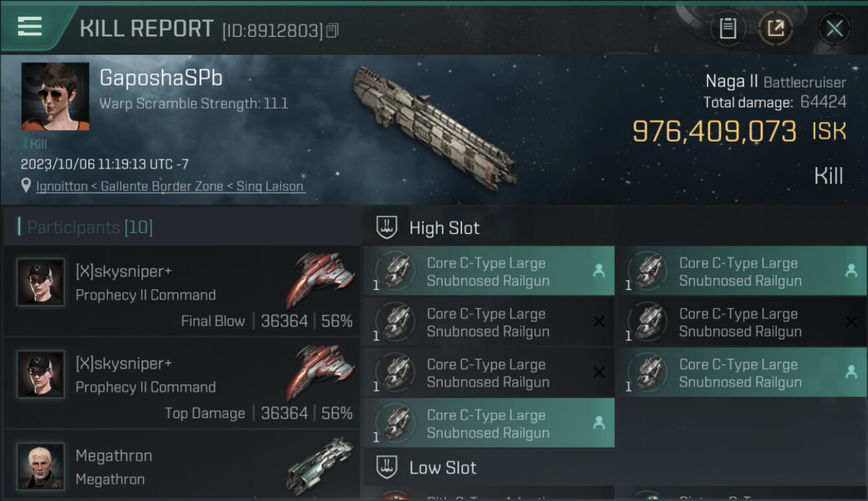Open the hamburger menu icon

coord(30,26)
